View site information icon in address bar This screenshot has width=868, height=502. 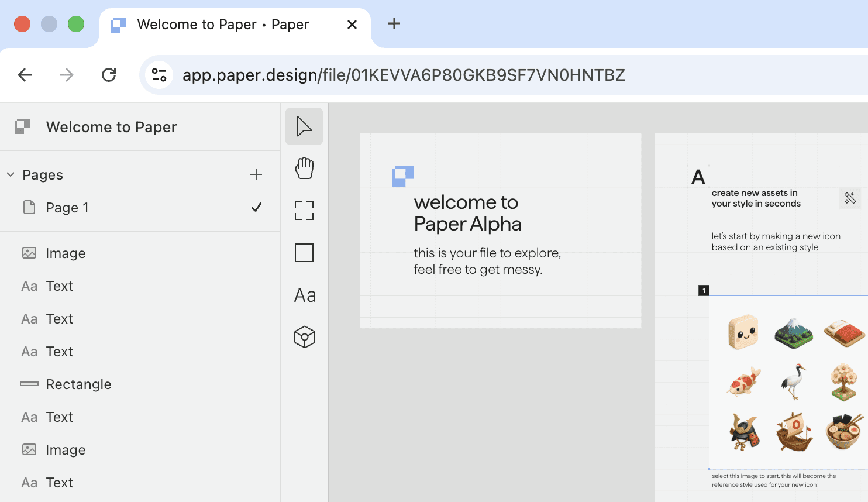(x=159, y=75)
